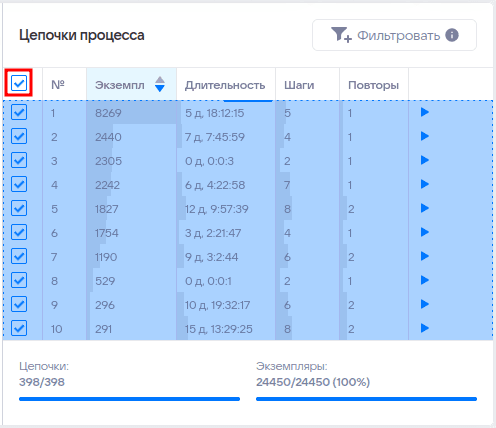Click the 398/398 chains count
This screenshot has height=428, width=496.
pos(42,382)
